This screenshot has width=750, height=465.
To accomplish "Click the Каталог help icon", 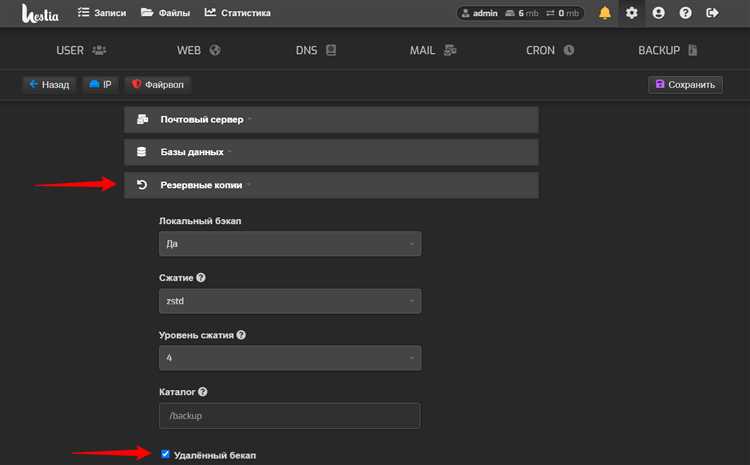I will pos(203,392).
